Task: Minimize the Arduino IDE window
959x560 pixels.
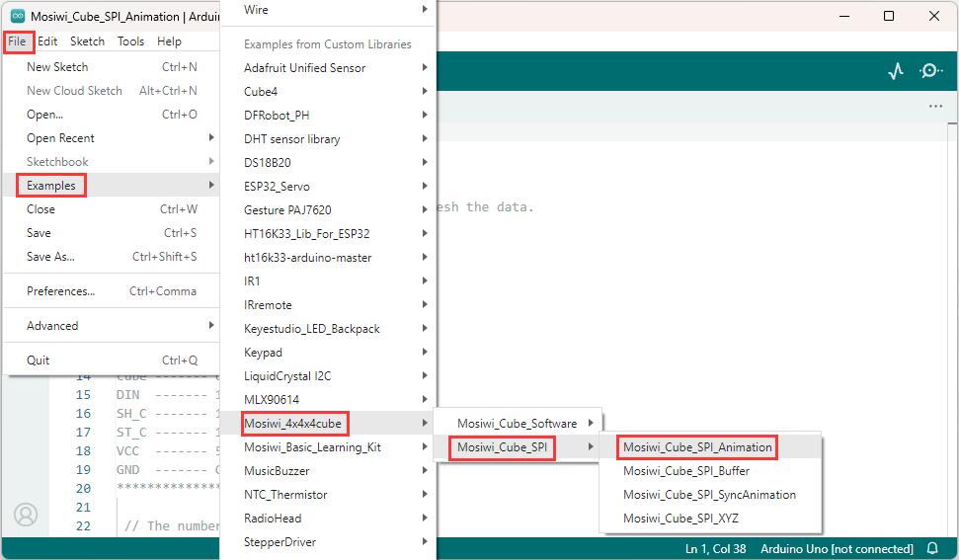Action: click(844, 16)
